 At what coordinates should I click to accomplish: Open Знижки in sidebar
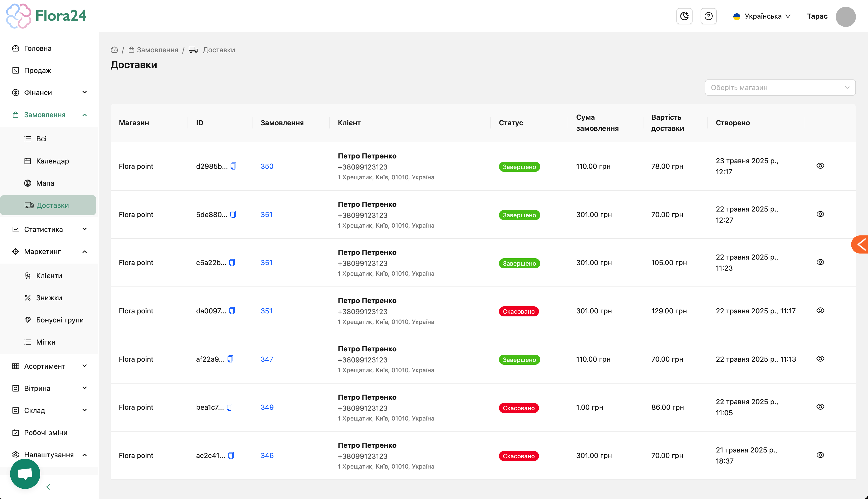point(49,298)
